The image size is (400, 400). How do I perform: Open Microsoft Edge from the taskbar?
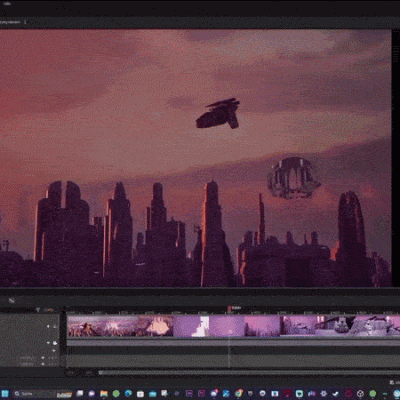pyautogui.click(x=128, y=394)
